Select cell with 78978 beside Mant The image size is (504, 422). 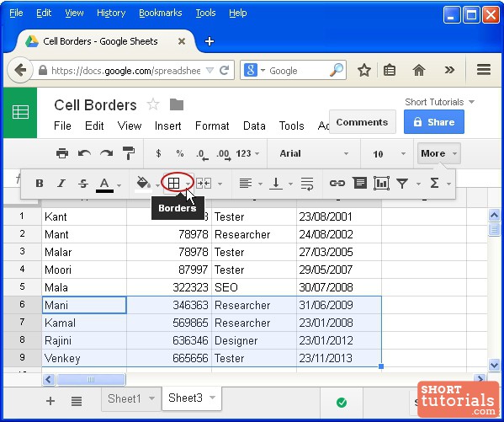[169, 234]
